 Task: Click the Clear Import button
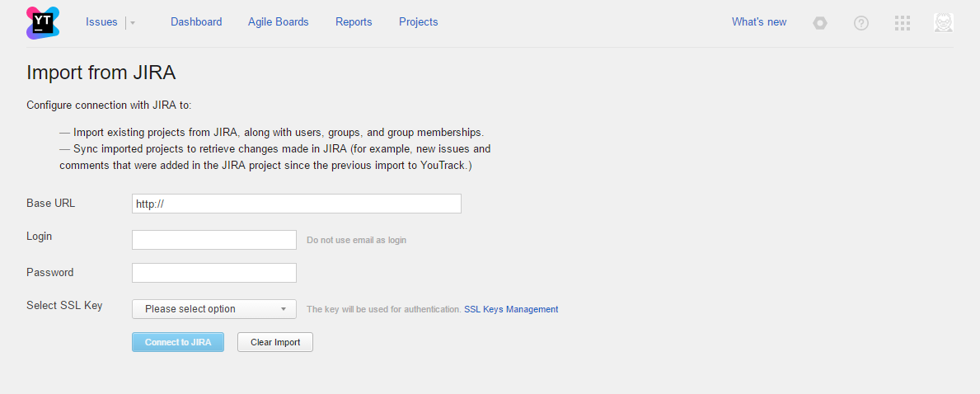(x=275, y=342)
